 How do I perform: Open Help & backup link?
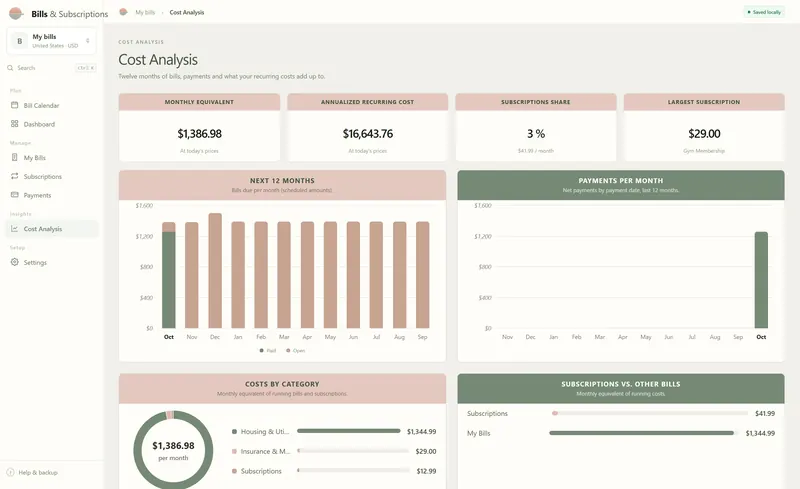click(x=38, y=473)
